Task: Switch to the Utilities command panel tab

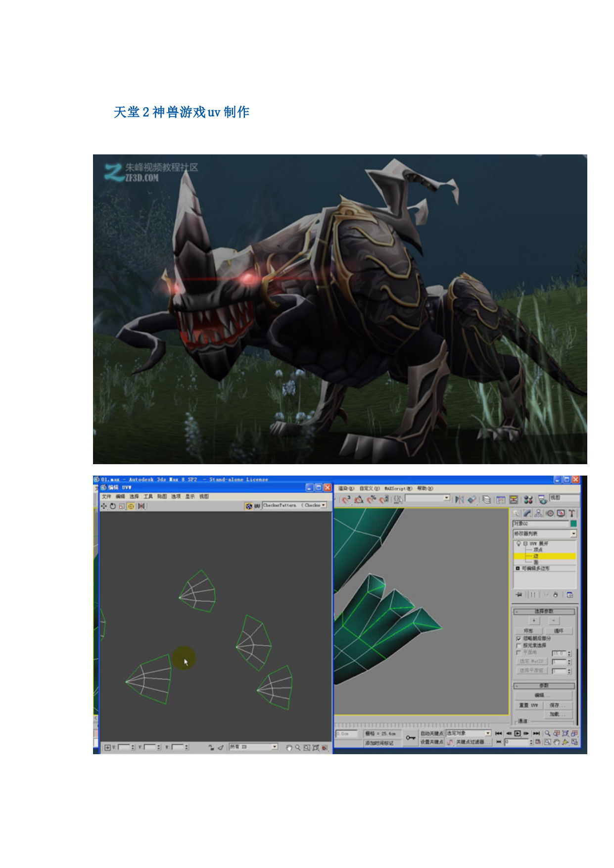Action: (x=571, y=513)
